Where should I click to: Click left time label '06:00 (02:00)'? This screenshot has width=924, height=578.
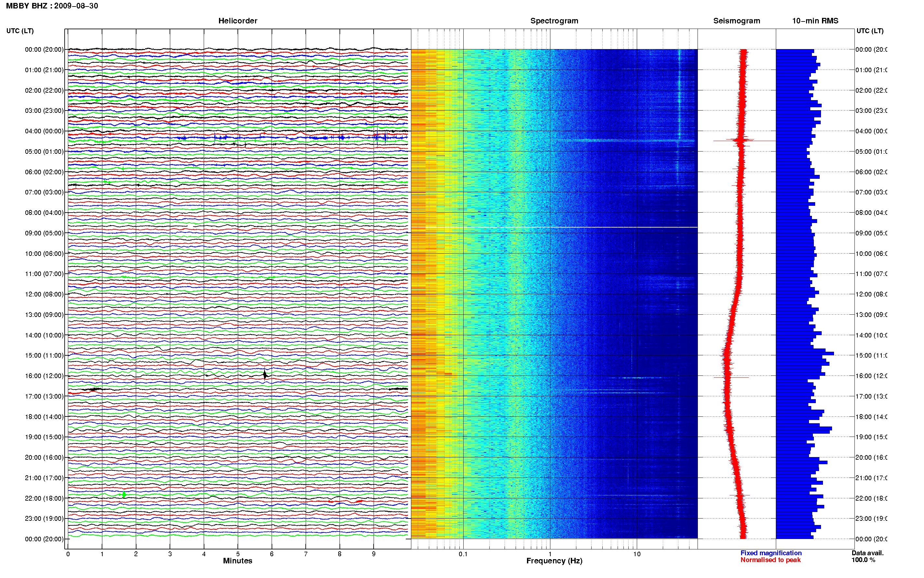(x=44, y=172)
